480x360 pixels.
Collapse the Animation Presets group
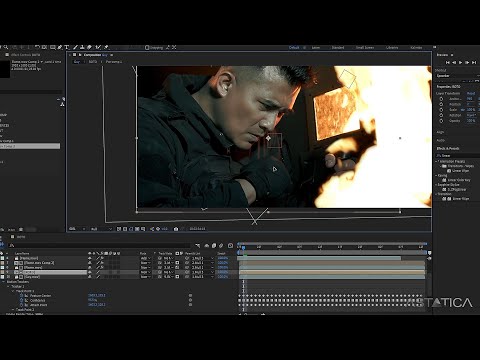pyautogui.click(x=436, y=161)
